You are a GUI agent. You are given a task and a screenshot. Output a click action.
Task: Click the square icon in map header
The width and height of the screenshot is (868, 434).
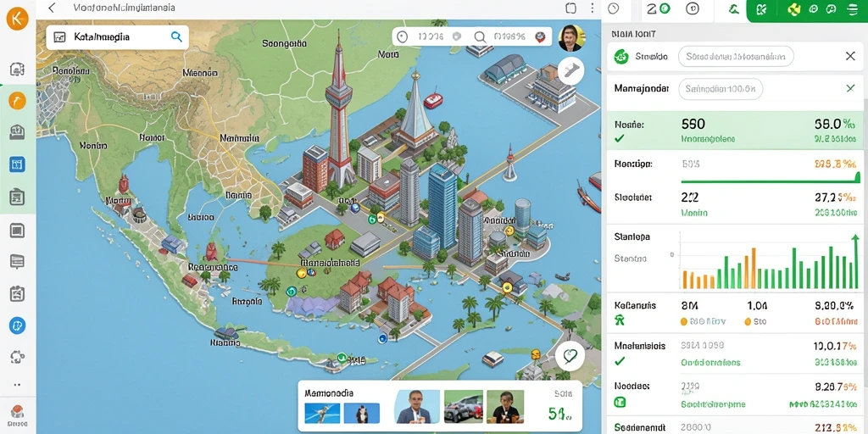(571, 8)
